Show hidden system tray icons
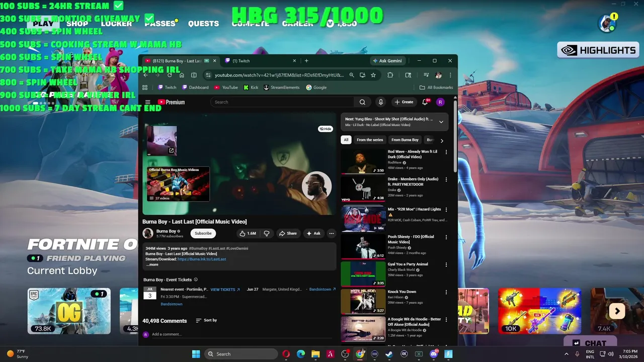This screenshot has height=362, width=644. [567, 354]
